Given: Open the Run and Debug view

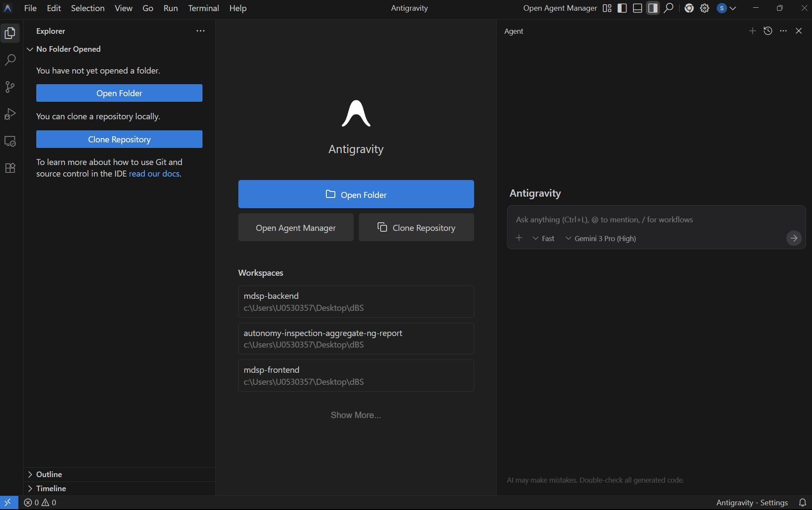Looking at the screenshot, I should pyautogui.click(x=10, y=114).
